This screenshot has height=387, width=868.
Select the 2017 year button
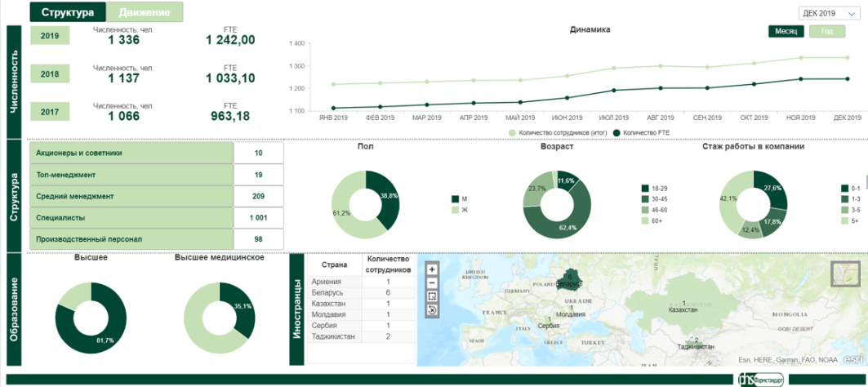tap(50, 112)
